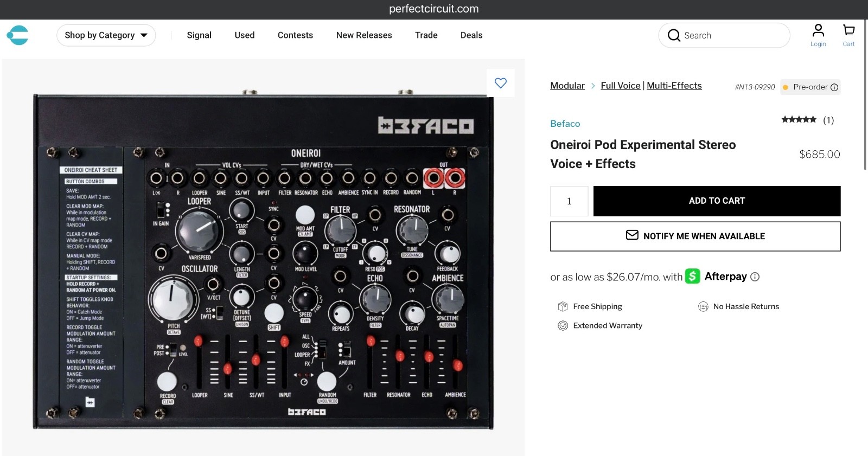Show Pre-order info tooltip icon

834,87
